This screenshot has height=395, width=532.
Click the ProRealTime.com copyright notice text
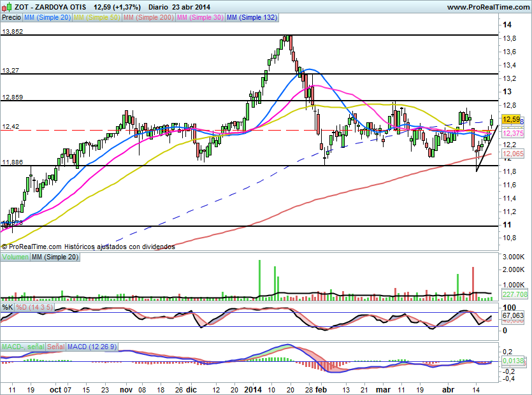click(88, 247)
